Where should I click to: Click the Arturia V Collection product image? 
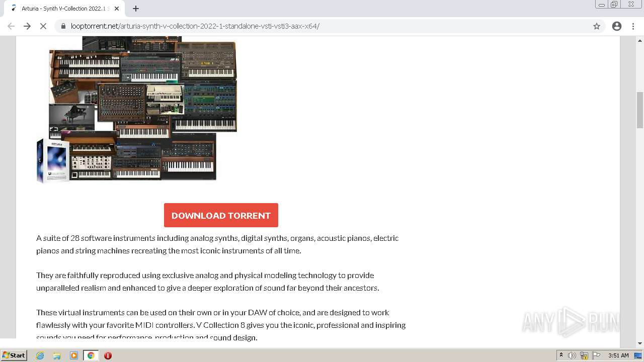(x=137, y=110)
